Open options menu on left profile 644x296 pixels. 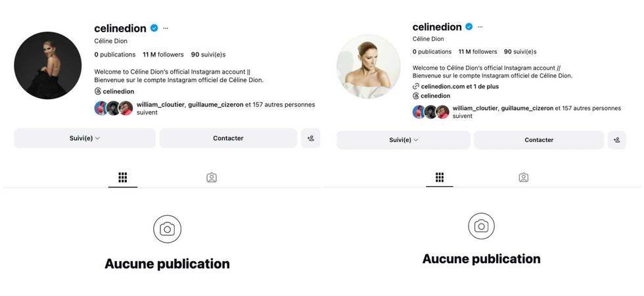pyautogui.click(x=166, y=28)
